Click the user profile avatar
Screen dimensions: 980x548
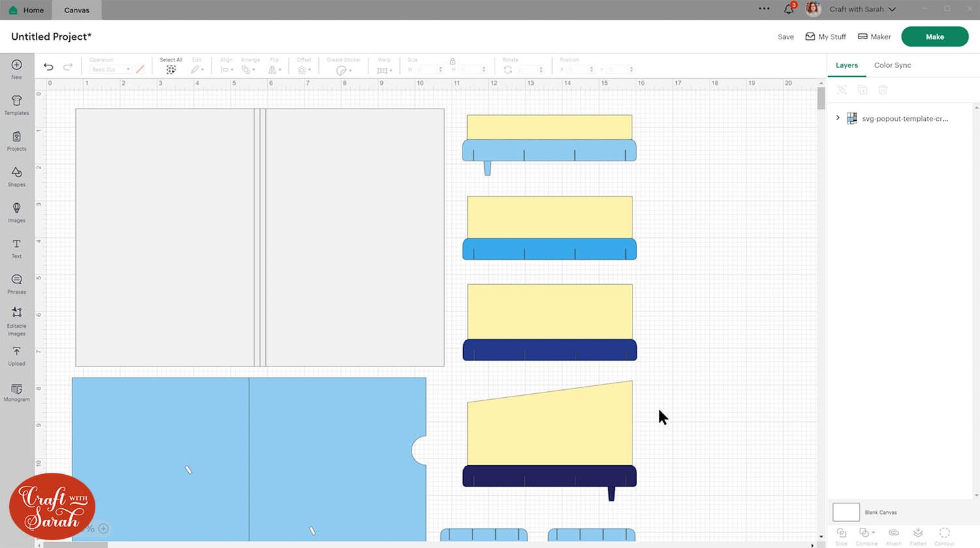click(x=813, y=9)
